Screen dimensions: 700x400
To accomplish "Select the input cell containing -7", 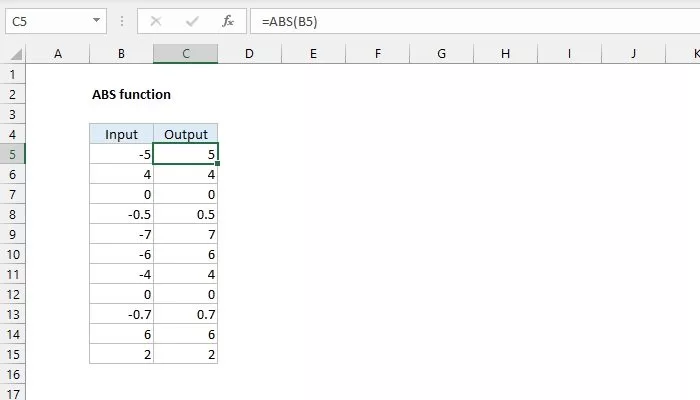I will coord(121,234).
